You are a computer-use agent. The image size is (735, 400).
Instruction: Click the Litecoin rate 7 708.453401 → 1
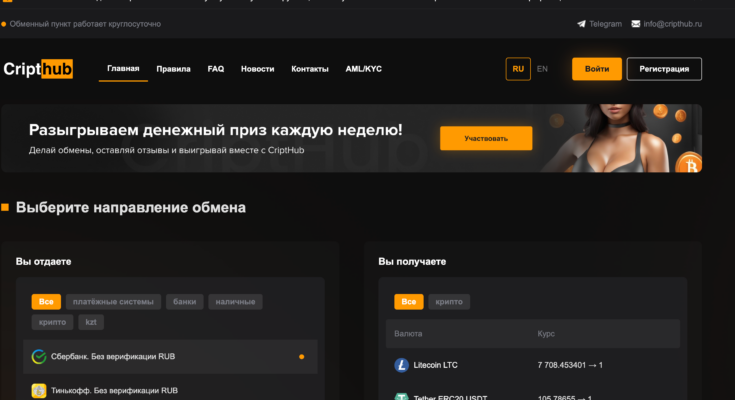[x=570, y=365]
